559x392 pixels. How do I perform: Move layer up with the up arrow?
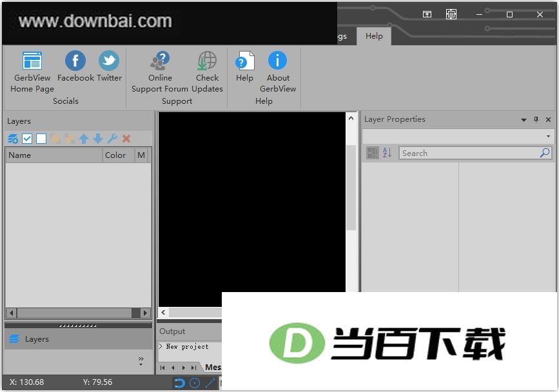pyautogui.click(x=84, y=139)
